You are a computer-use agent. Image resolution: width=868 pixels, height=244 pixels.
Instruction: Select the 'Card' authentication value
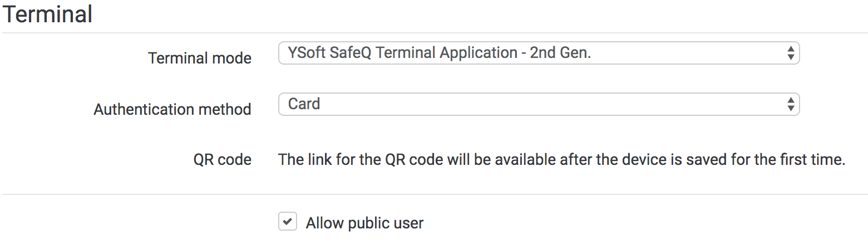[304, 104]
